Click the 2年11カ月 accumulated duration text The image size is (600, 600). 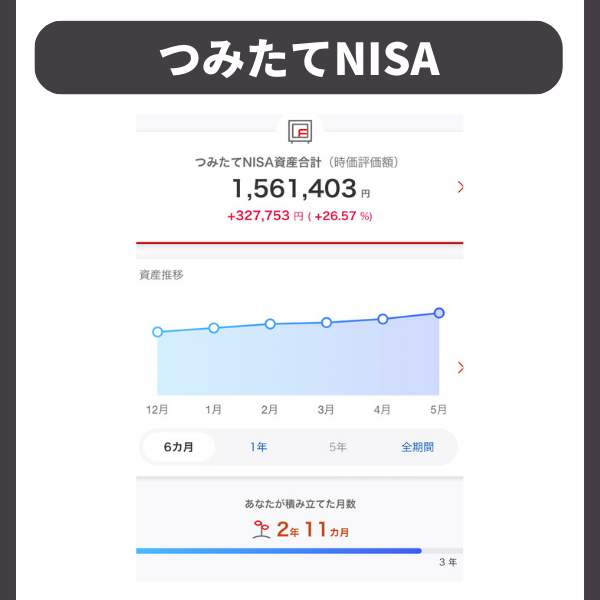(313, 530)
